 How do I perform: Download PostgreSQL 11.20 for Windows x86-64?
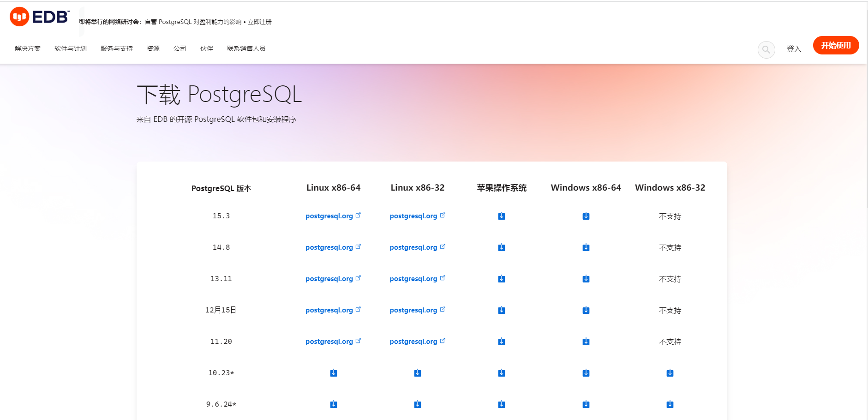pos(586,342)
